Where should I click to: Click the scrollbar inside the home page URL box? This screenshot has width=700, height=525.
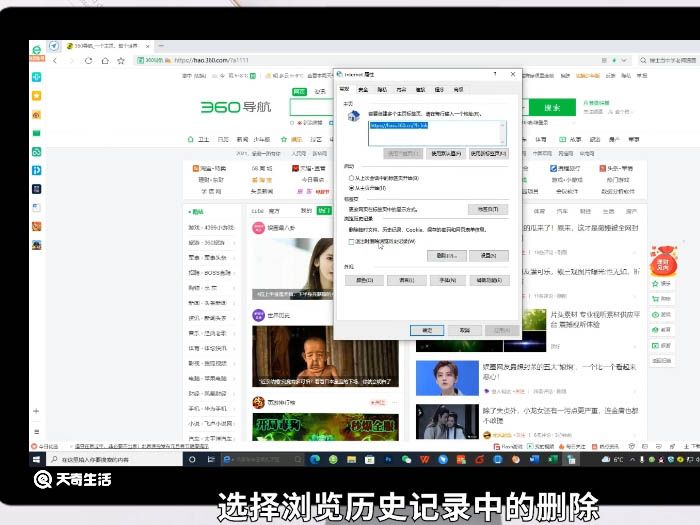pyautogui.click(x=503, y=133)
